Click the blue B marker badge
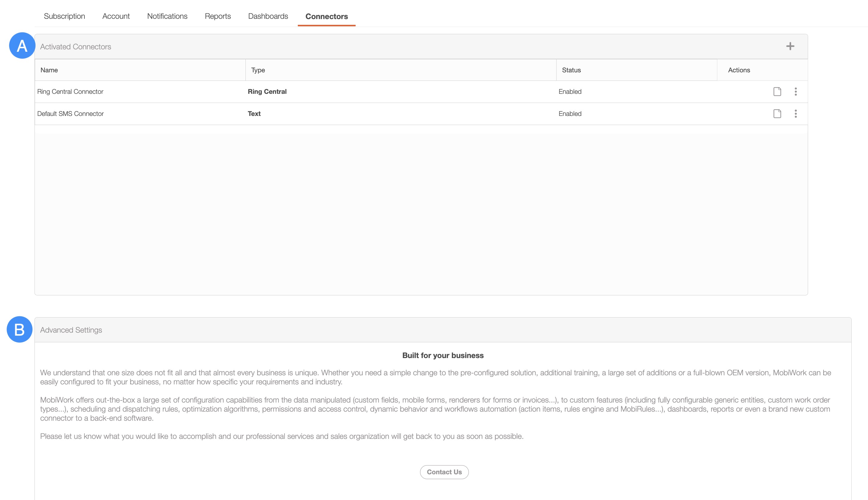Image resolution: width=868 pixels, height=500 pixels. [x=20, y=329]
